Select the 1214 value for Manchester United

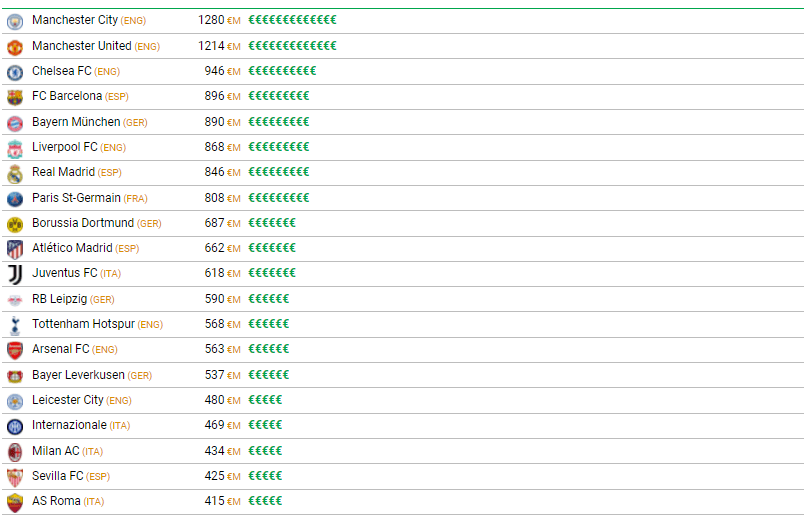coord(211,46)
